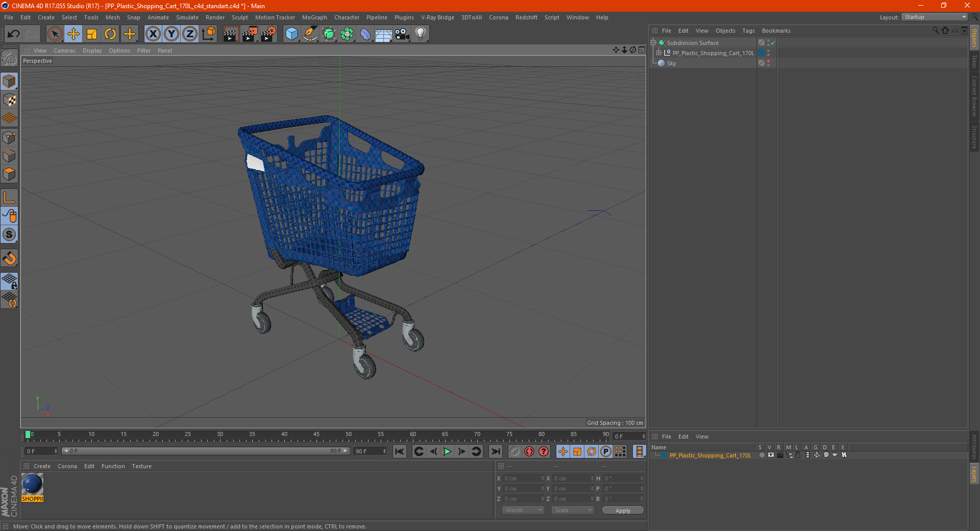Add a Cube primitive object
980x531 pixels.
291,34
